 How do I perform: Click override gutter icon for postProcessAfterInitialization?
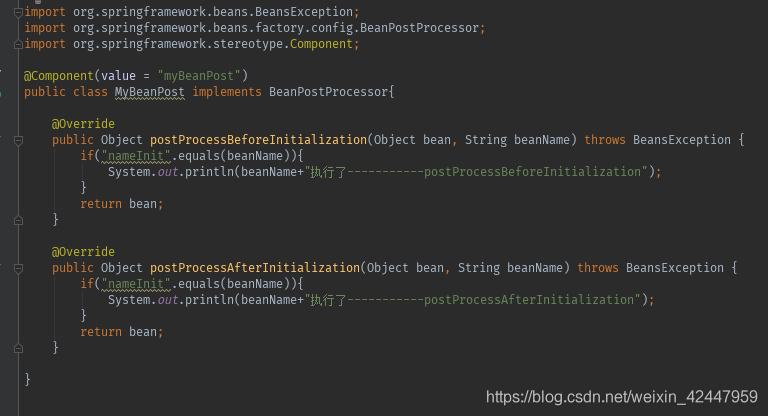(x=3, y=268)
